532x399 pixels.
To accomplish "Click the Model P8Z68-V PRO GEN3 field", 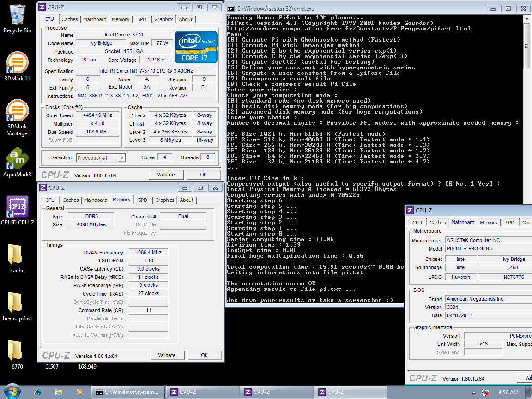I will click(489, 248).
